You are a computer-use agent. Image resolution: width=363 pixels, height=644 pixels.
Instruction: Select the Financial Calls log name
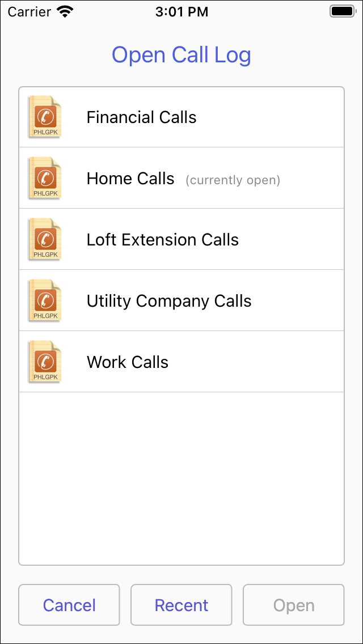(x=141, y=117)
